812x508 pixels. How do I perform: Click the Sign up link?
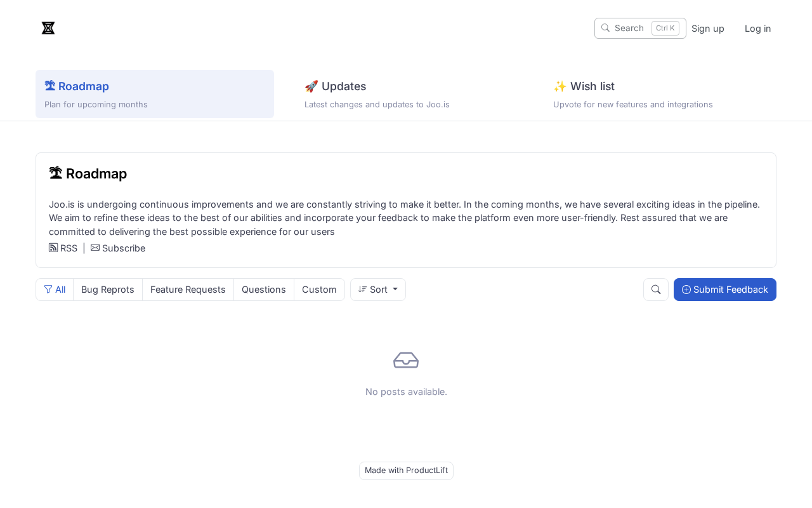(708, 29)
